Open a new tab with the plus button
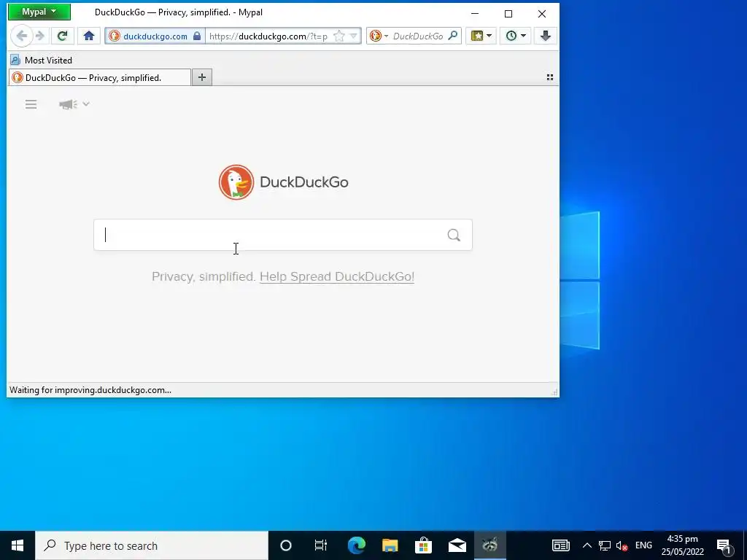The image size is (747, 560). [202, 77]
